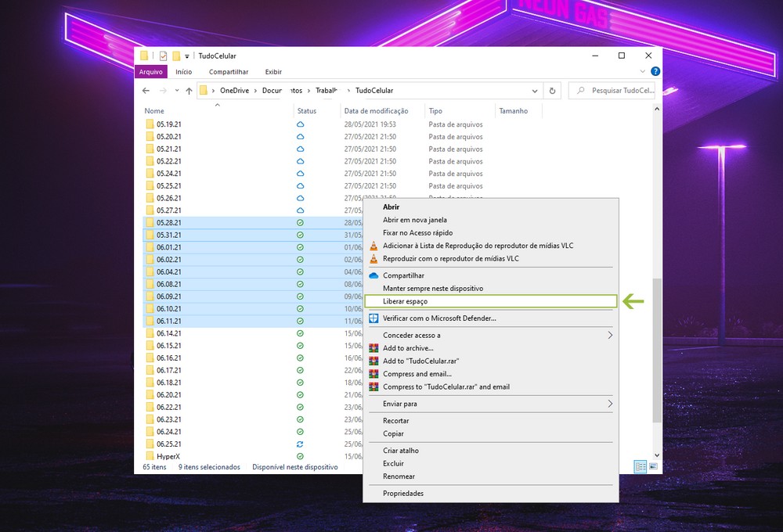Expand the Enviar para submenu
Screen dimensions: 783x532
tap(610, 404)
